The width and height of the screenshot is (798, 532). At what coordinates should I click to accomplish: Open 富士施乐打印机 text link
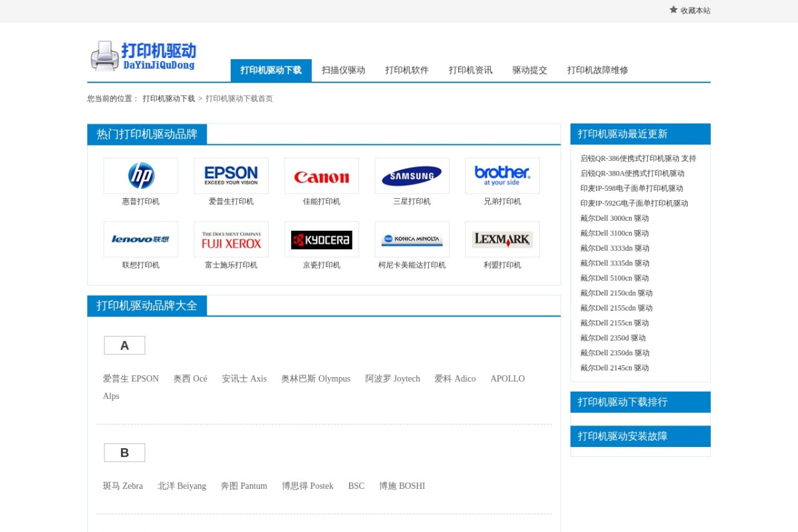tap(231, 265)
